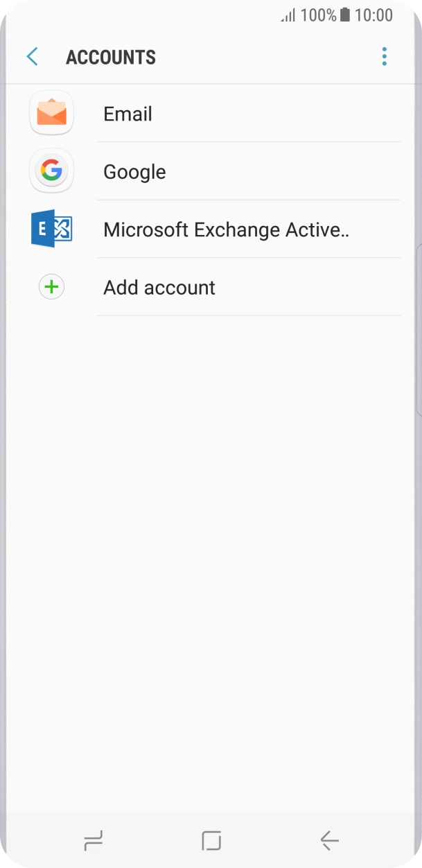
Task: Choose the Add account text
Action: pos(159,288)
